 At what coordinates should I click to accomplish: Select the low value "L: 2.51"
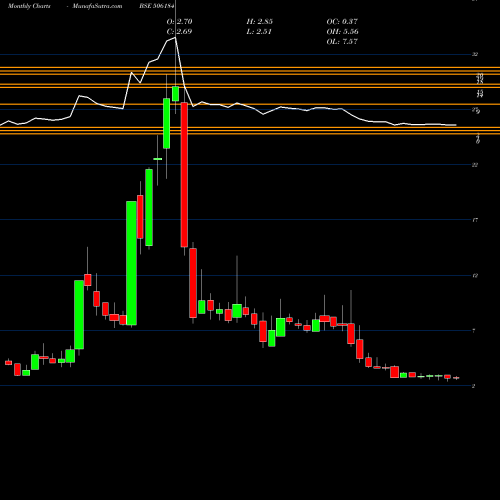click(259, 32)
